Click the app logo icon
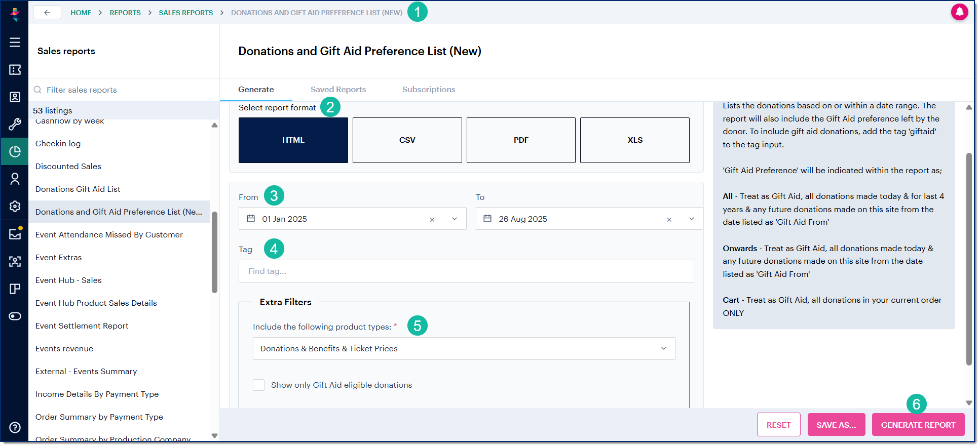This screenshot has width=980, height=447. click(x=15, y=14)
